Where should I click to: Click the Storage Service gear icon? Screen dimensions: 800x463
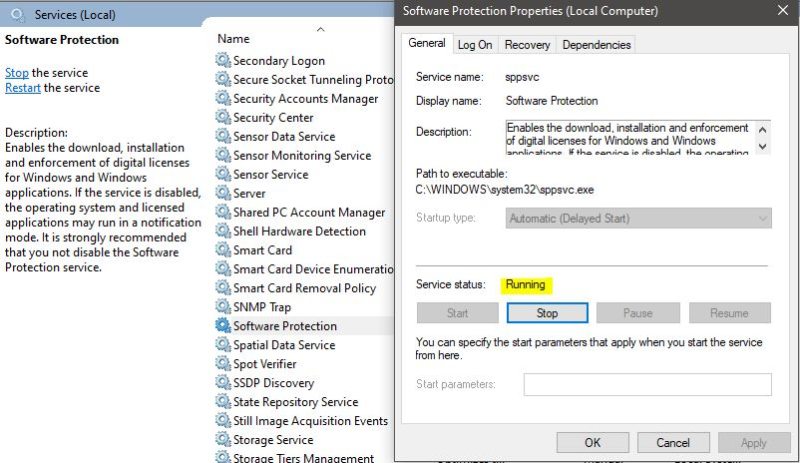(223, 439)
